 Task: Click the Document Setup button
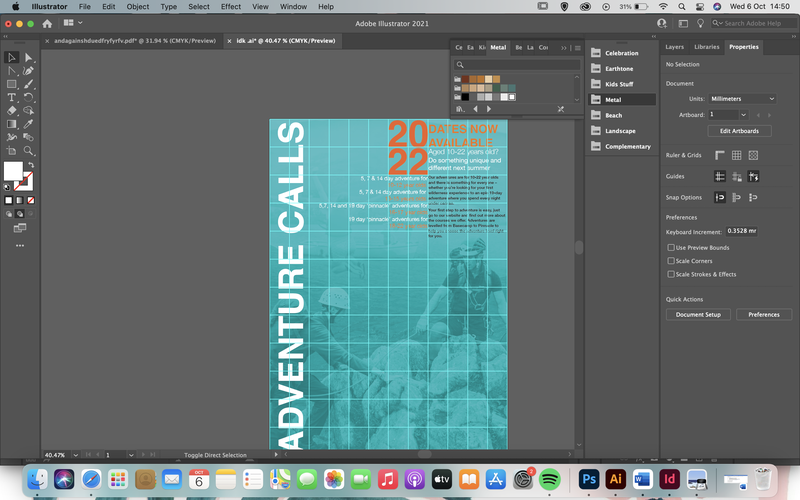[x=698, y=315]
